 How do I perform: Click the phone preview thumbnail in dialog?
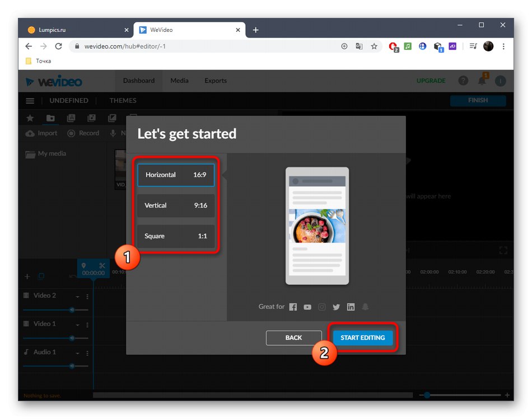[x=317, y=226]
